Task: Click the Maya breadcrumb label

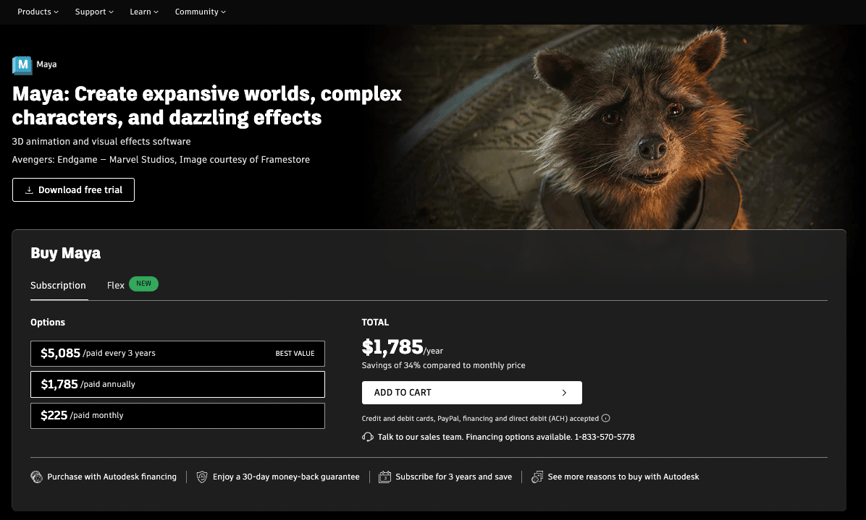Action: pyautogui.click(x=46, y=65)
